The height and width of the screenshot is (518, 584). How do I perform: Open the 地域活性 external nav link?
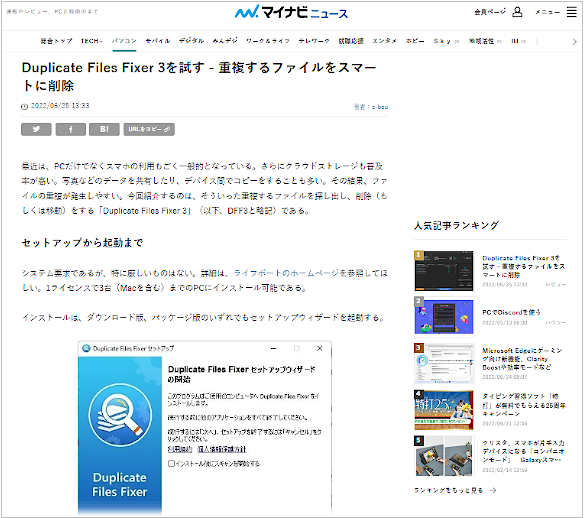pos(485,41)
